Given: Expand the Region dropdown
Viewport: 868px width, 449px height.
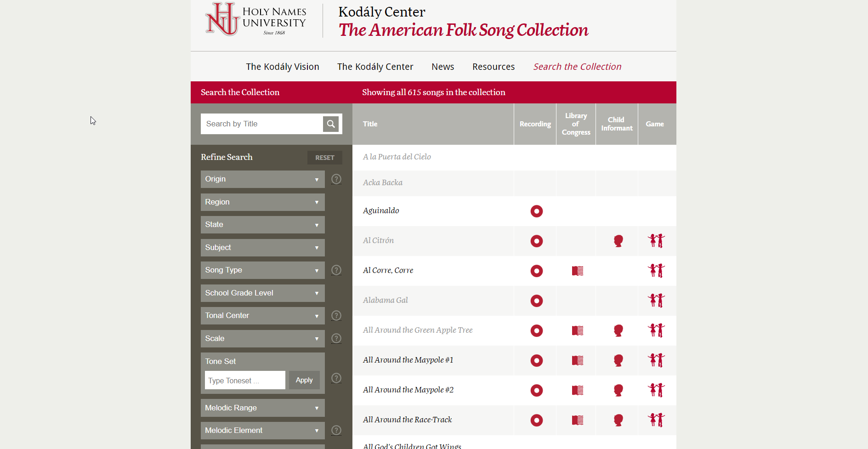Looking at the screenshot, I should click(x=263, y=202).
